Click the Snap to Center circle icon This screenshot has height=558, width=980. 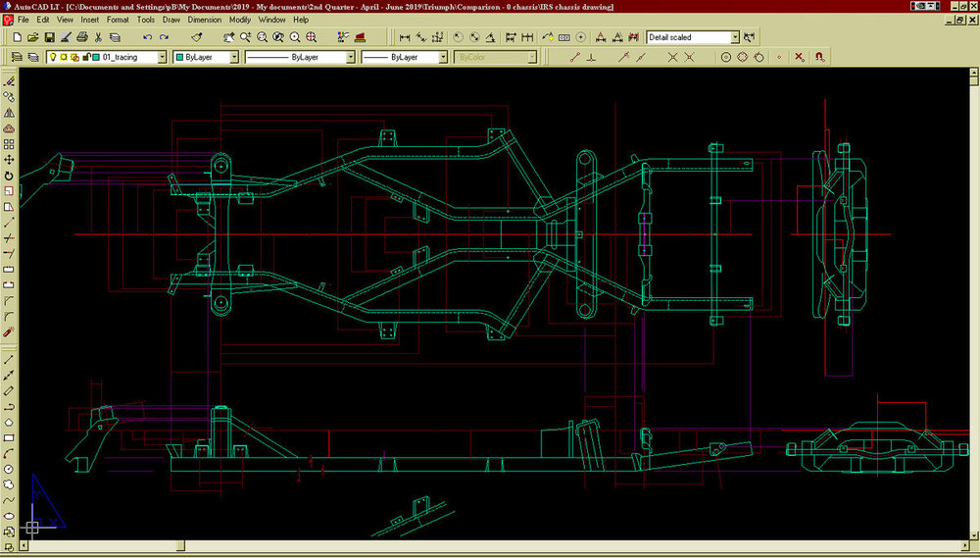725,57
